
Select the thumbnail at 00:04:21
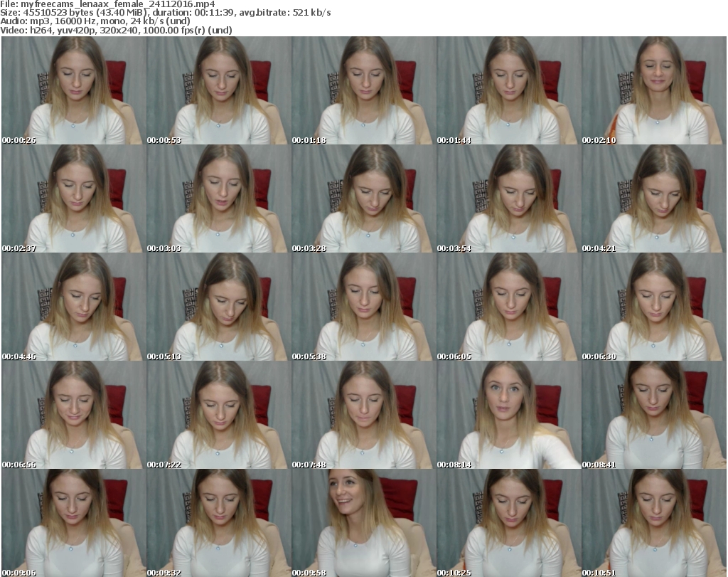point(654,198)
